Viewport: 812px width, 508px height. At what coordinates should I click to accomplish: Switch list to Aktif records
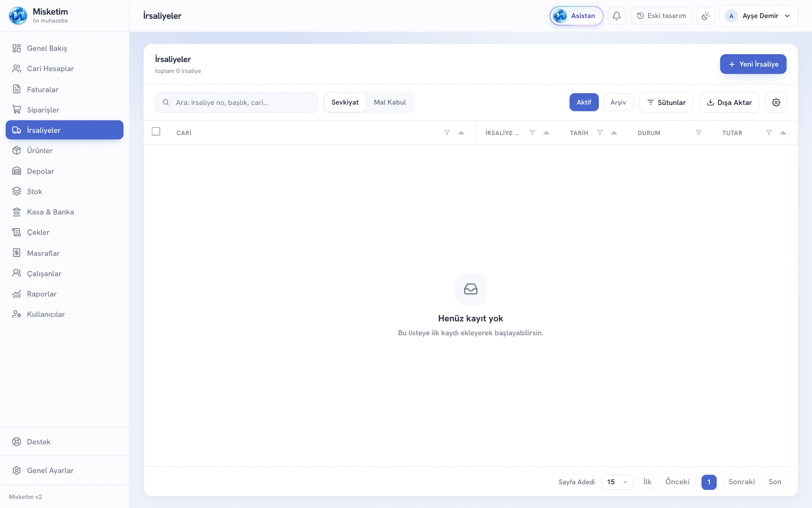(x=584, y=102)
